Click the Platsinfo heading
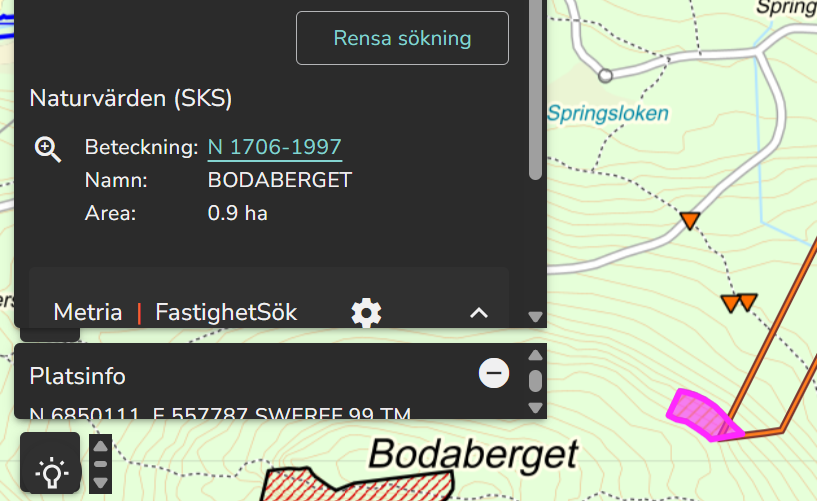 coord(78,376)
